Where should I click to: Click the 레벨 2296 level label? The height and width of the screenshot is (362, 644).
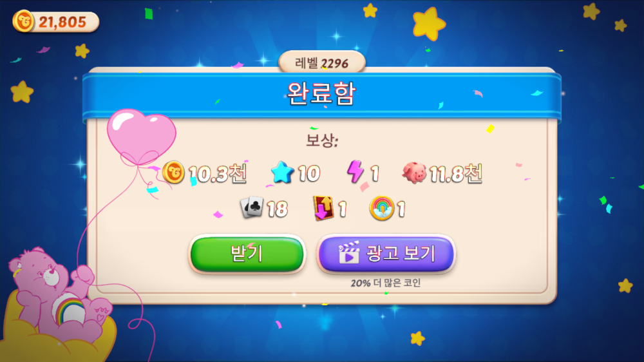pos(322,63)
